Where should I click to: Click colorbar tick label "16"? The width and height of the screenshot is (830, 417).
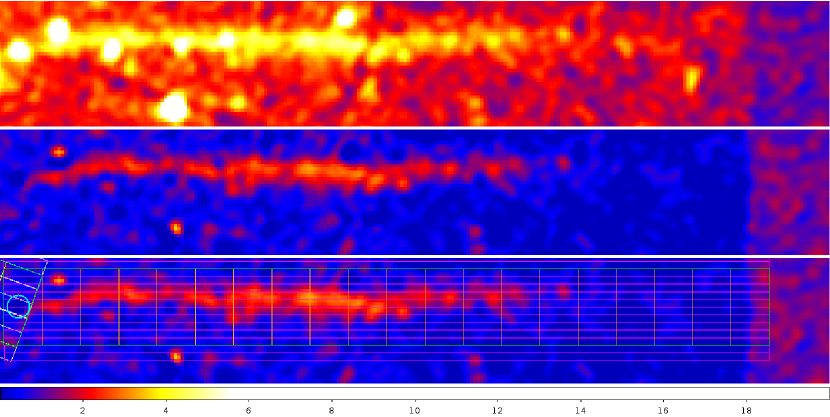pyautogui.click(x=664, y=410)
